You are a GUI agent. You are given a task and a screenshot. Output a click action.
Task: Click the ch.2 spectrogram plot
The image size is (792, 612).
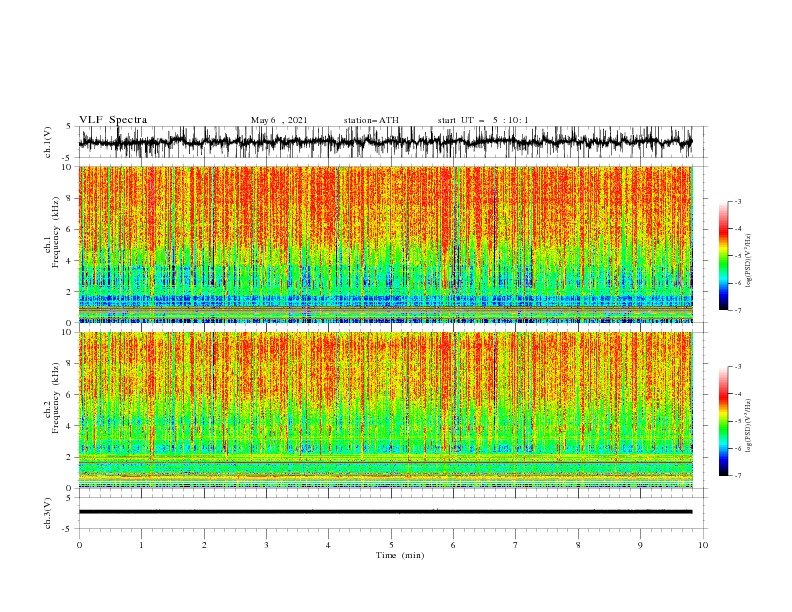[x=386, y=410]
